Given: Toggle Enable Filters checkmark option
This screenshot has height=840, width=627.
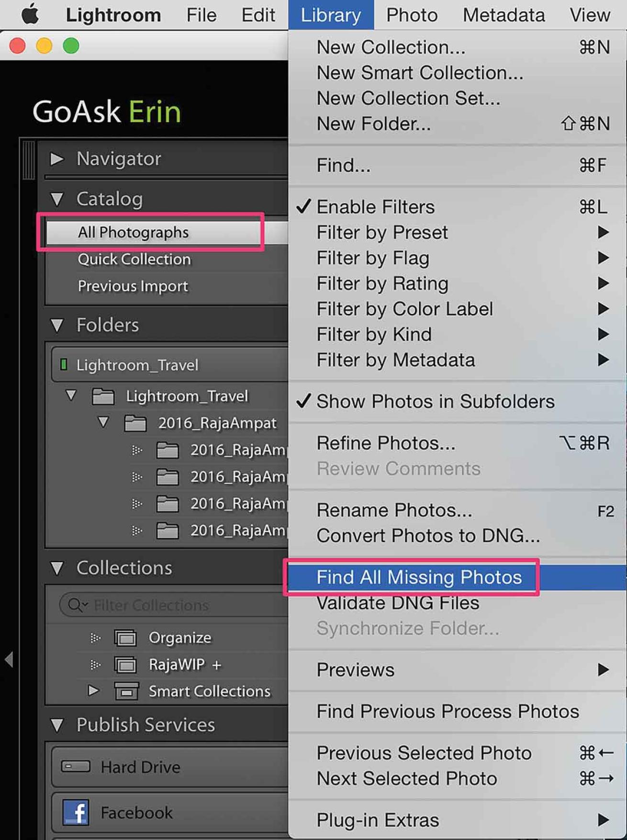Looking at the screenshot, I should point(375,207).
